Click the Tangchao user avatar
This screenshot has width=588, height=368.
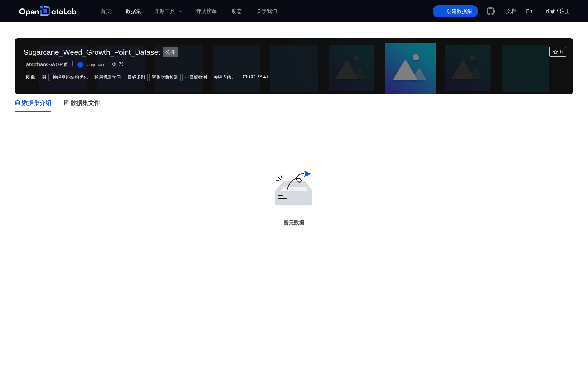click(x=80, y=65)
